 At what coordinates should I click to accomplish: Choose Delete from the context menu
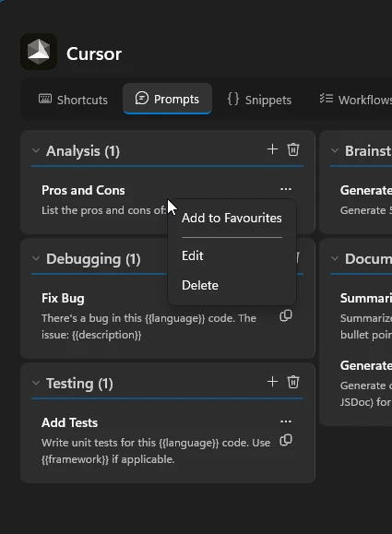[x=200, y=285]
